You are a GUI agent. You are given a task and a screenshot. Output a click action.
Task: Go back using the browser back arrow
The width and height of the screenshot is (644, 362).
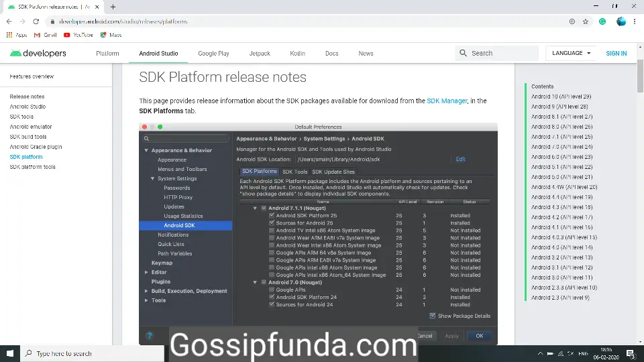(x=9, y=21)
